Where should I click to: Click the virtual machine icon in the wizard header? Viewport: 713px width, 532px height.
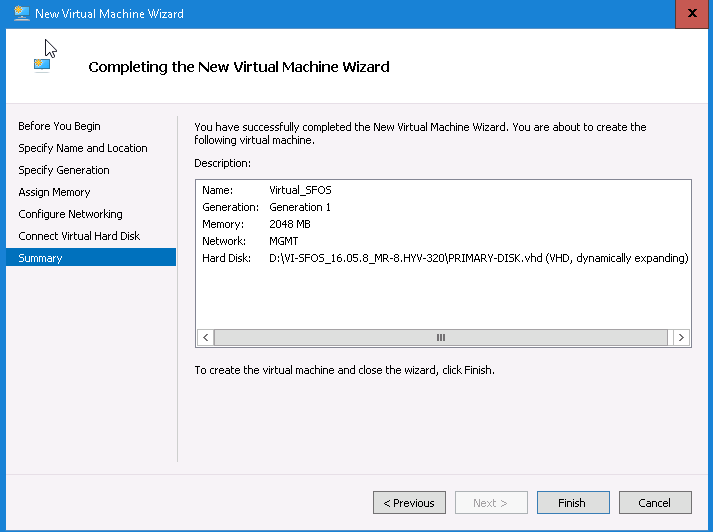[42, 65]
